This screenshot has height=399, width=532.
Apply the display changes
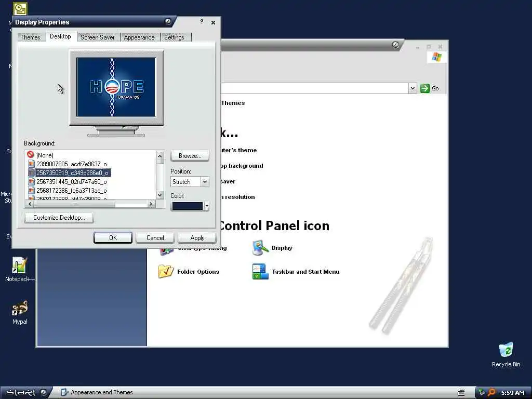point(197,238)
